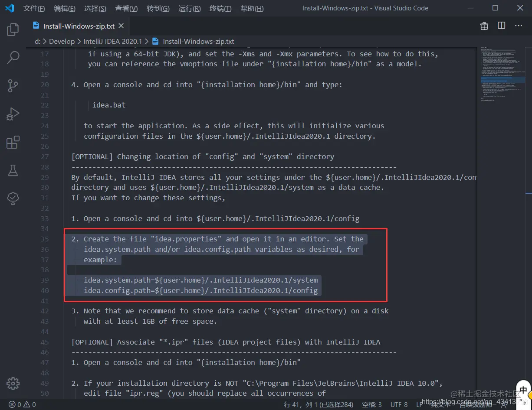Click the line '2. If your installation directory is NOT'

tap(257, 383)
